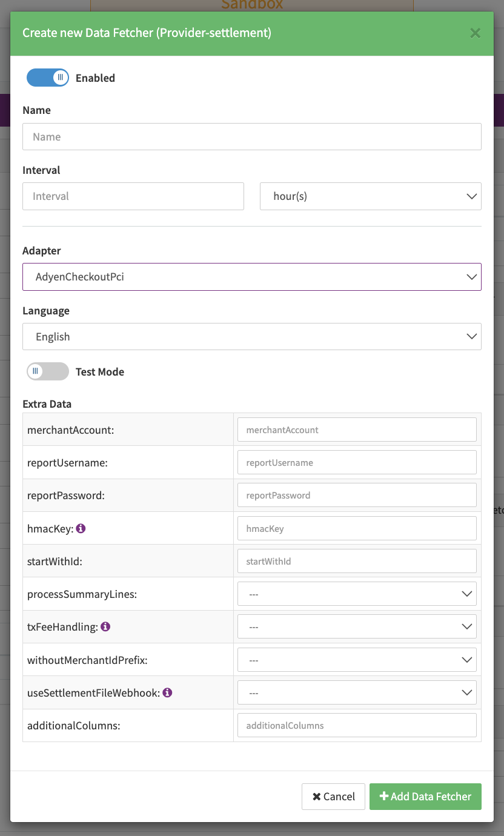504x836 pixels.
Task: Click the info icon next to hmacKey
Action: [x=81, y=528]
